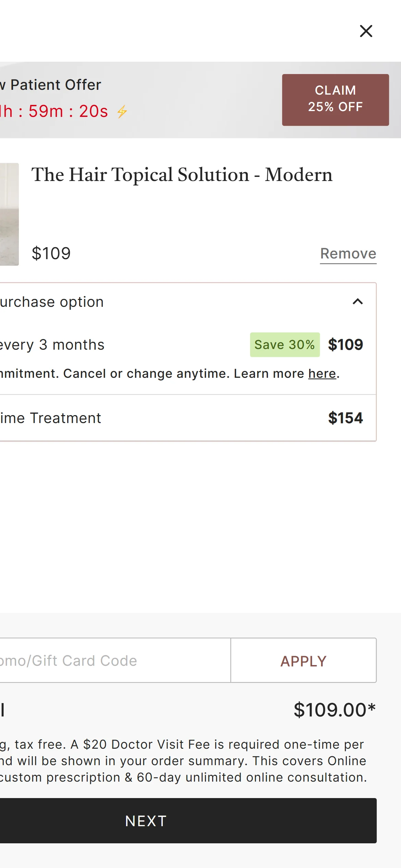Click the green Save 30% badge
Image resolution: width=401 pixels, height=868 pixels.
coord(284,345)
